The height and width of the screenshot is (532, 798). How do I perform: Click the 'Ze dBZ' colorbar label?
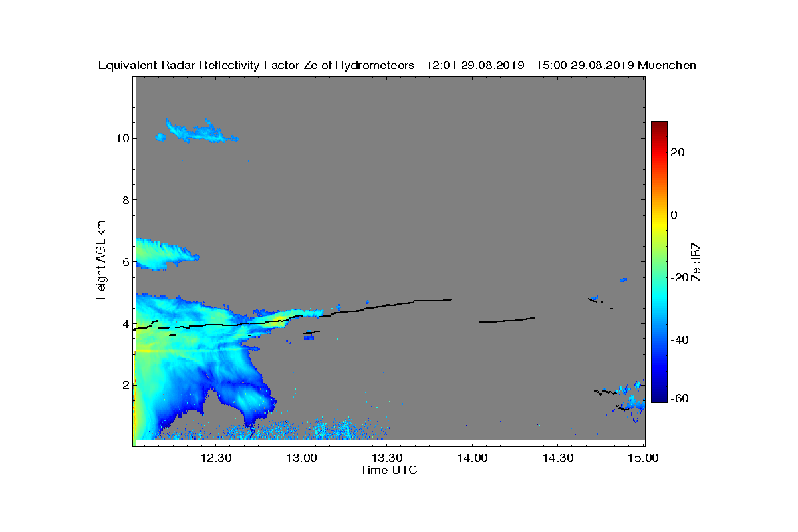click(696, 261)
